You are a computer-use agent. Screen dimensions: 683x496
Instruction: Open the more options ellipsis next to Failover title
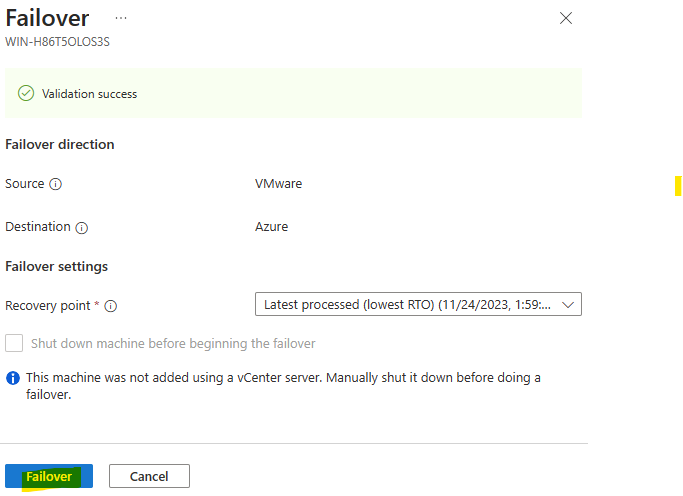point(121,18)
